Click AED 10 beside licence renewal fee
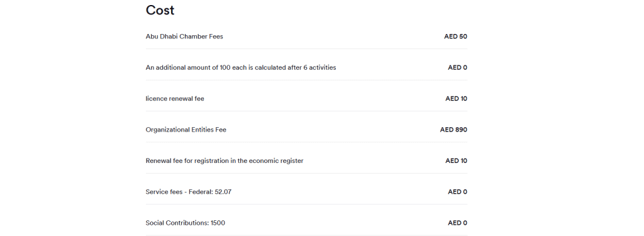Screen dimensions: 644x236 click(457, 99)
